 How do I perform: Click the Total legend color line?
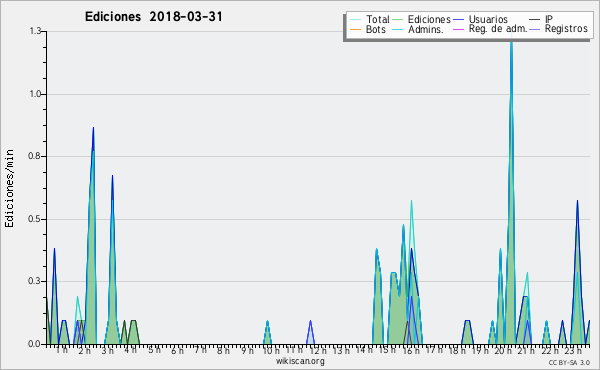[x=355, y=20]
